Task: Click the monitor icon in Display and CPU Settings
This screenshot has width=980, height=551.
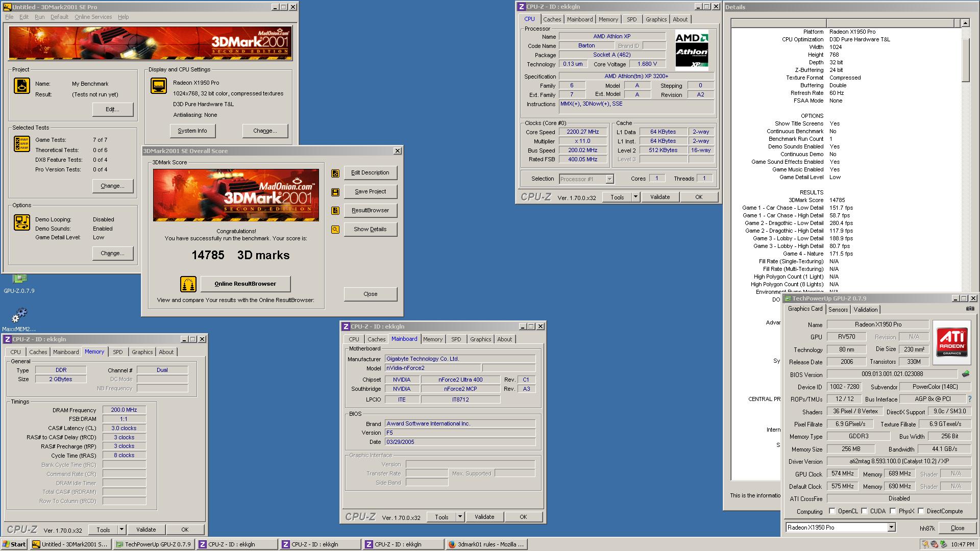Action: click(x=159, y=86)
